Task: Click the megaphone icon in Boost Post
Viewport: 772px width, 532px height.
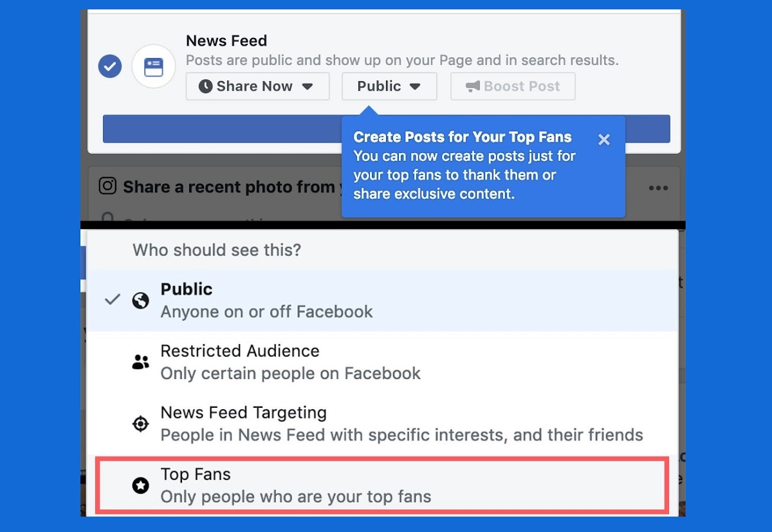Action: point(473,86)
